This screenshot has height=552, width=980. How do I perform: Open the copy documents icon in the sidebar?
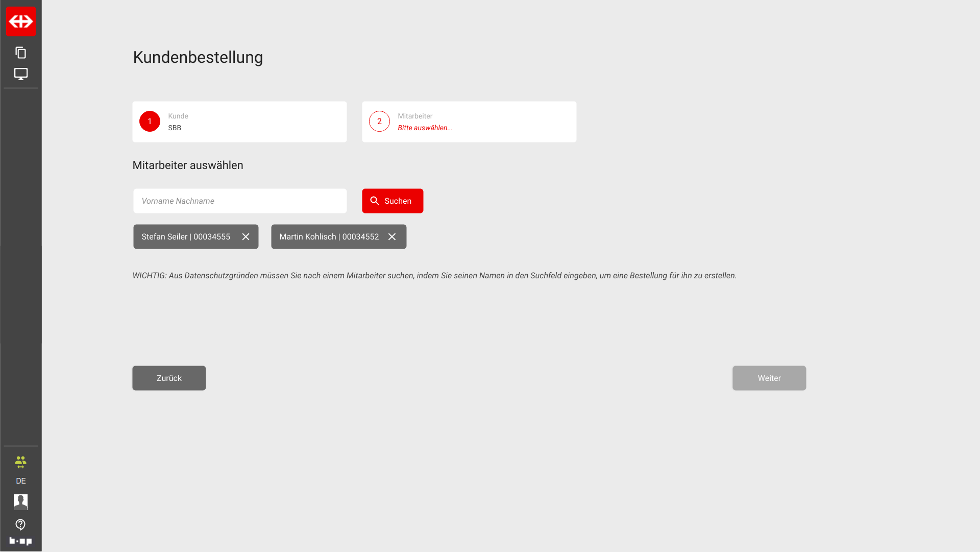coord(20,53)
